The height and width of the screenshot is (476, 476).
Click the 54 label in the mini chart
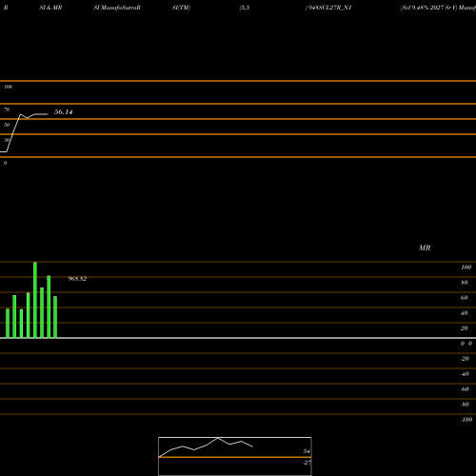click(307, 451)
